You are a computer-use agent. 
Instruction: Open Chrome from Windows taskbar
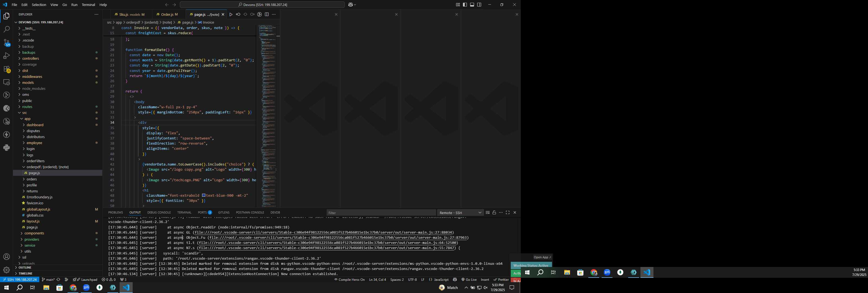tap(73, 288)
